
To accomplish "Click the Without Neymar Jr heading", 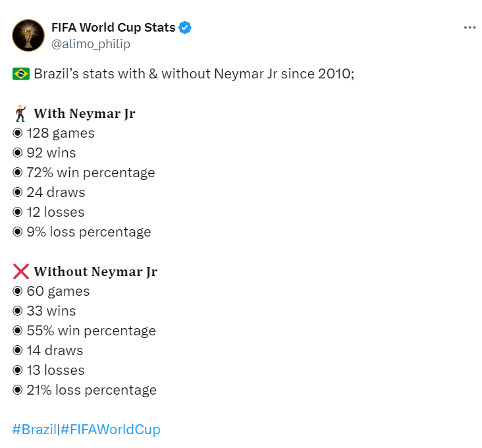I will point(95,271).
